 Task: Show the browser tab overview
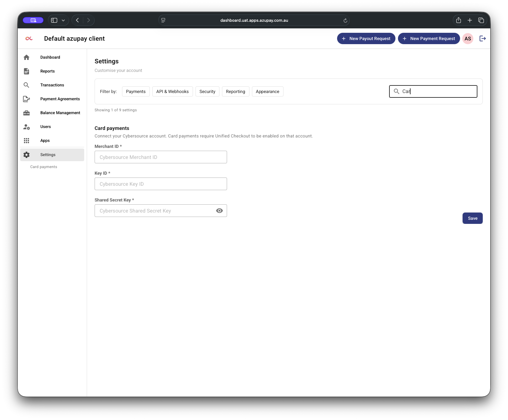[x=481, y=20]
